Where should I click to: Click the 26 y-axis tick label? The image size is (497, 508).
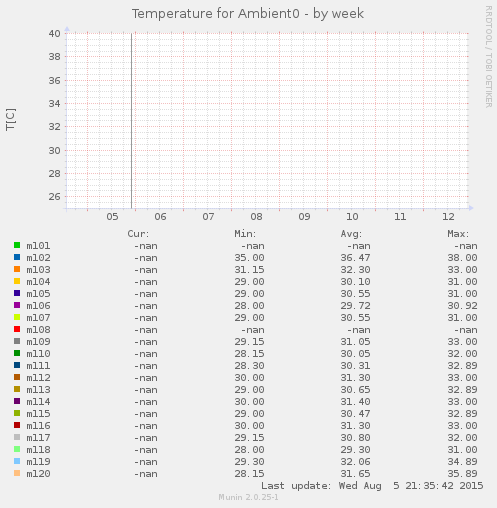point(54,197)
